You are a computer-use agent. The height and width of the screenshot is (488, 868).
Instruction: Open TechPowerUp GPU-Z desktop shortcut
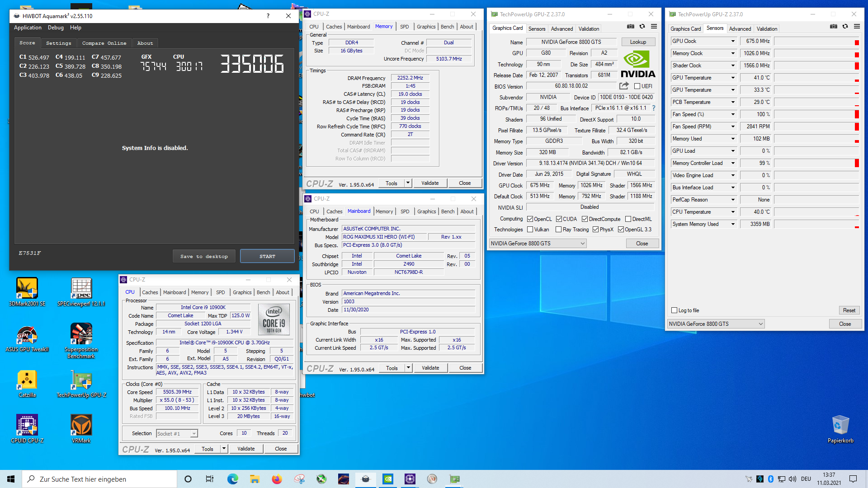coord(81,383)
